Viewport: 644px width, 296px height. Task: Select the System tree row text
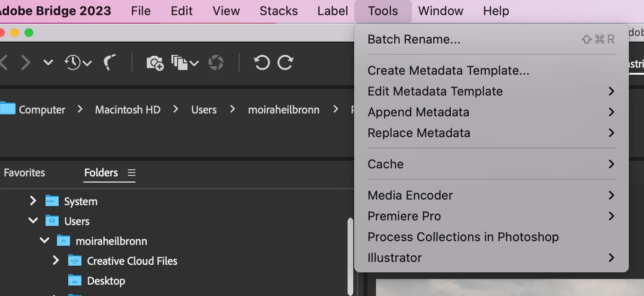[80, 201]
